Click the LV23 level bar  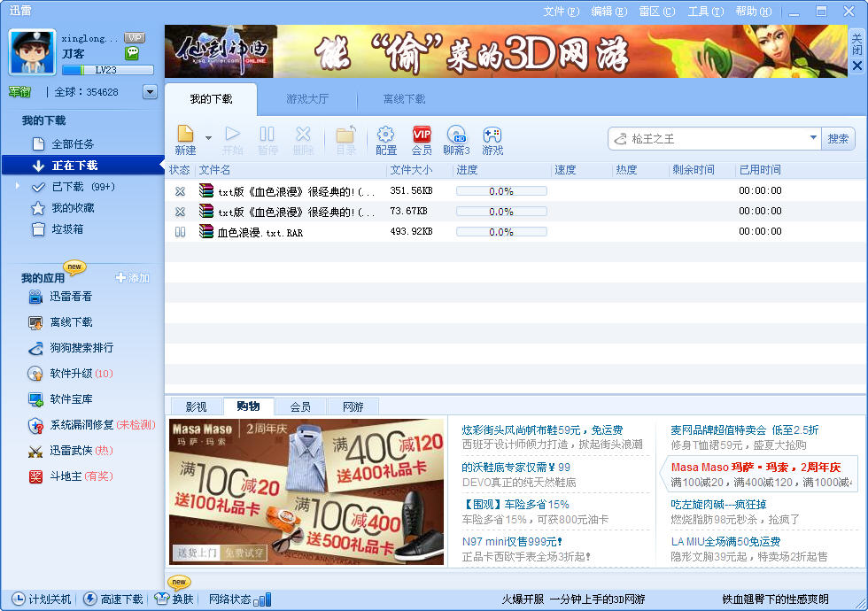click(x=108, y=70)
